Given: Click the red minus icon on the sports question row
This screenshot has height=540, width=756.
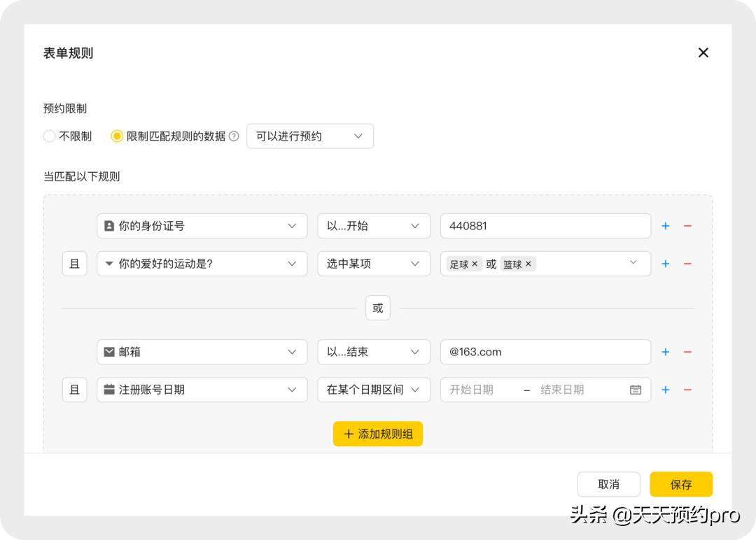Looking at the screenshot, I should pos(687,264).
